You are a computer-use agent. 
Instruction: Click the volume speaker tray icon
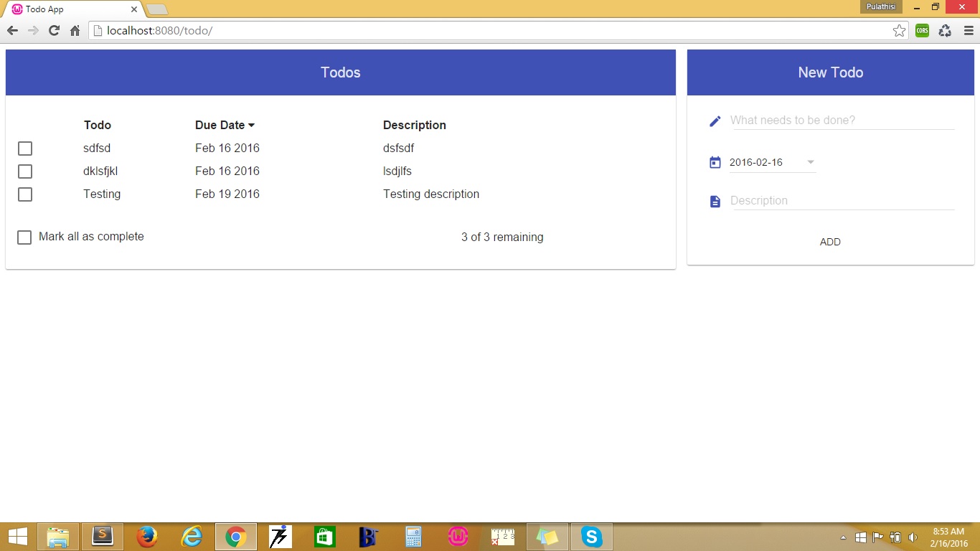tap(913, 537)
